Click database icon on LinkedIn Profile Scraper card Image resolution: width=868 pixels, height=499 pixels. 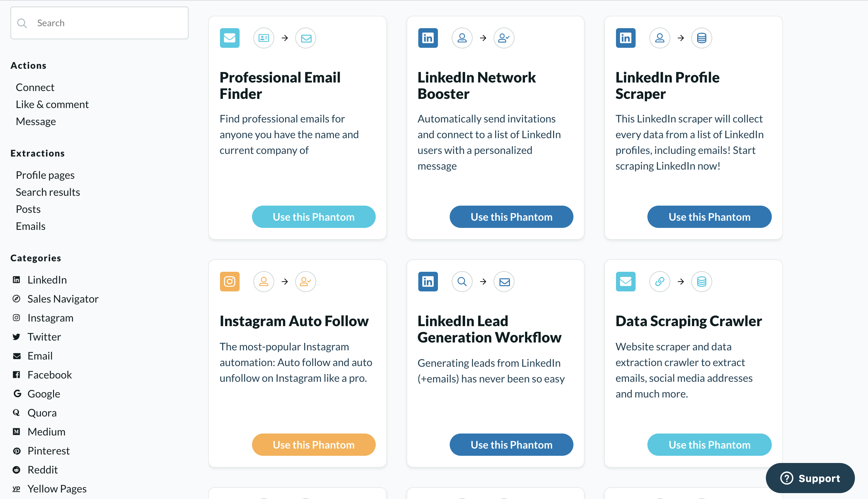coord(701,38)
